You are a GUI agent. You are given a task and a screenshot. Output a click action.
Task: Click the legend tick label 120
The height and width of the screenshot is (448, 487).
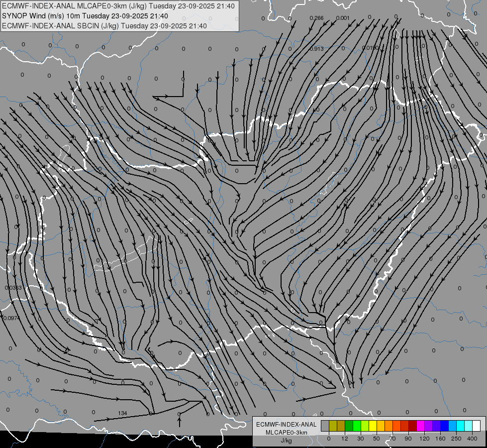point(424,439)
